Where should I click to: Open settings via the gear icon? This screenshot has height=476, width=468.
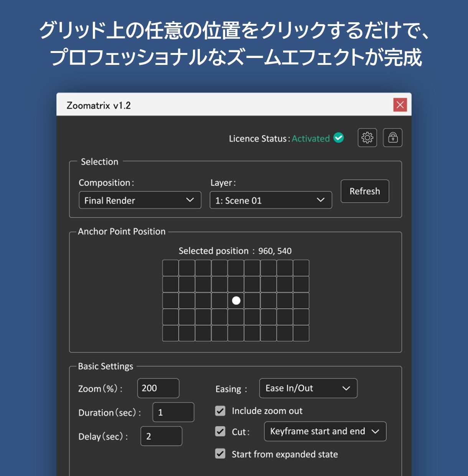[x=367, y=137]
